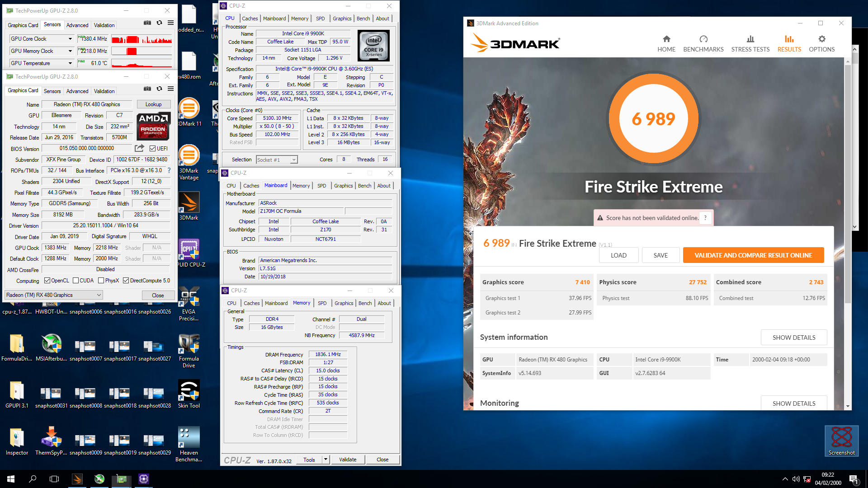Toggle the DirectCompute 5.0 checkbox in GPU-Z

click(126, 281)
